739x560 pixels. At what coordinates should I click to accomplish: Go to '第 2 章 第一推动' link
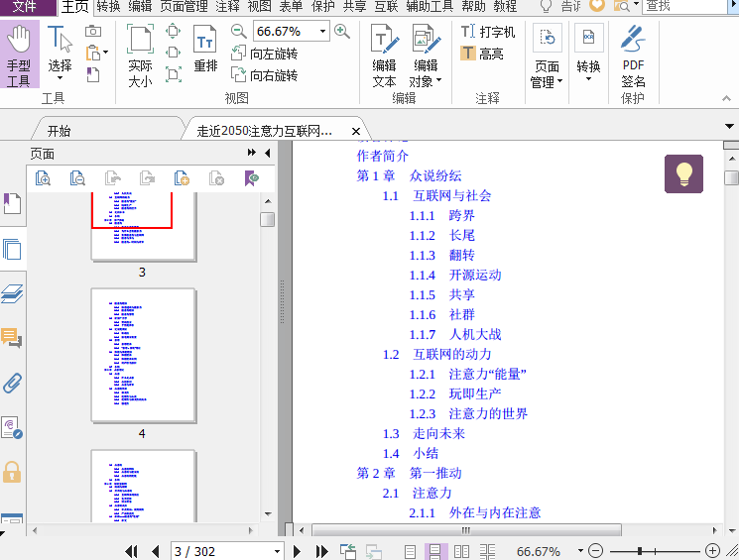point(409,473)
